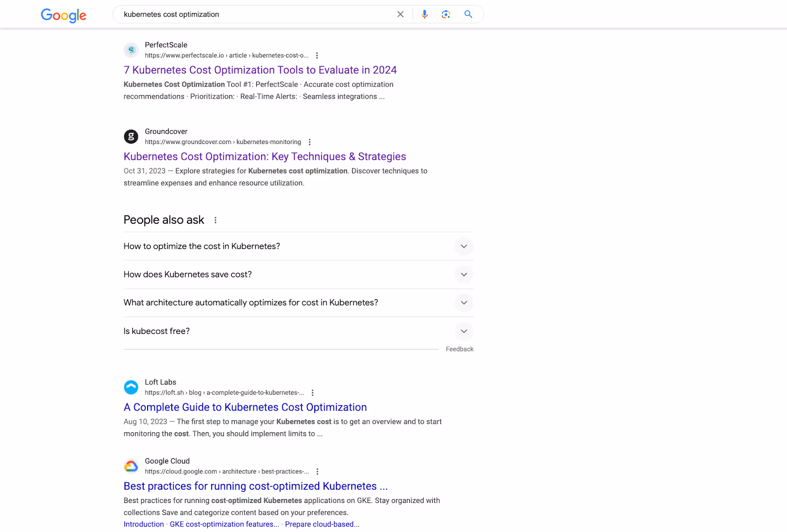Click the cloud.google.com URL breadcrumb

tap(227, 472)
